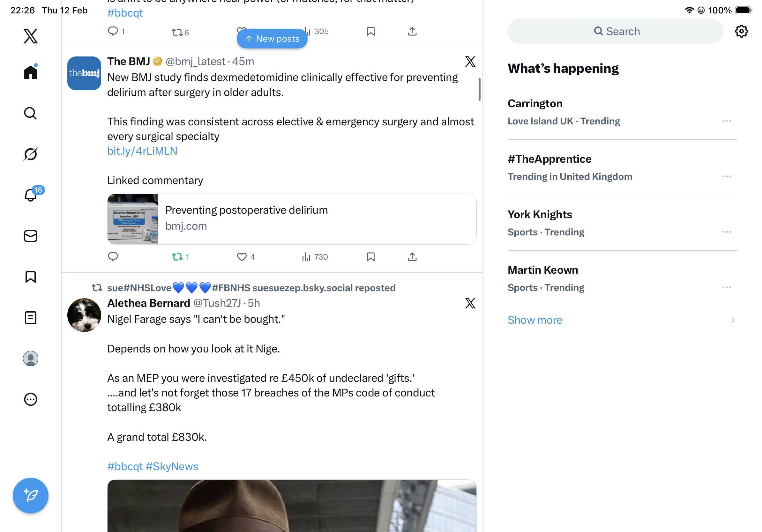
Task: Open search settings gear icon
Action: [x=741, y=32]
